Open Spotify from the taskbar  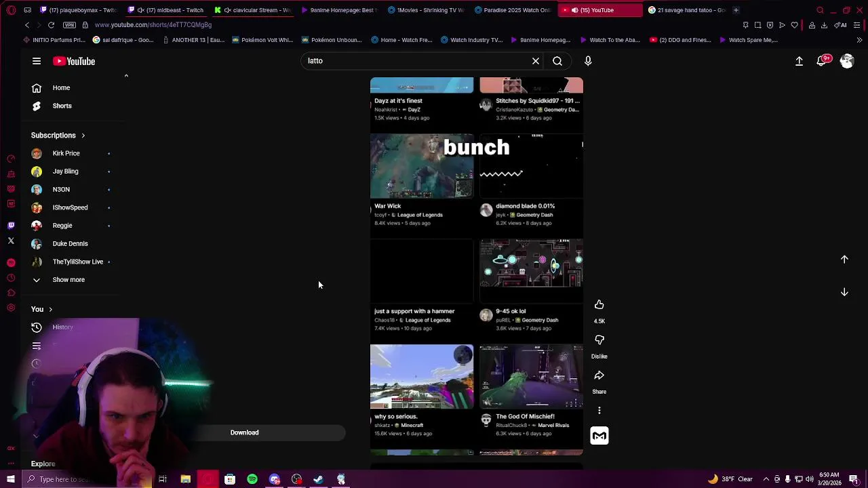pos(252,479)
